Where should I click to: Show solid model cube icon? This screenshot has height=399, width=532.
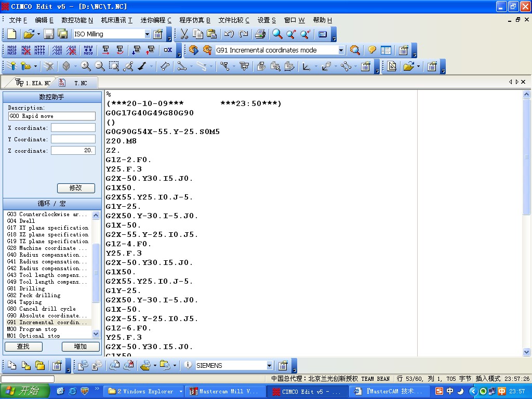pos(66,66)
